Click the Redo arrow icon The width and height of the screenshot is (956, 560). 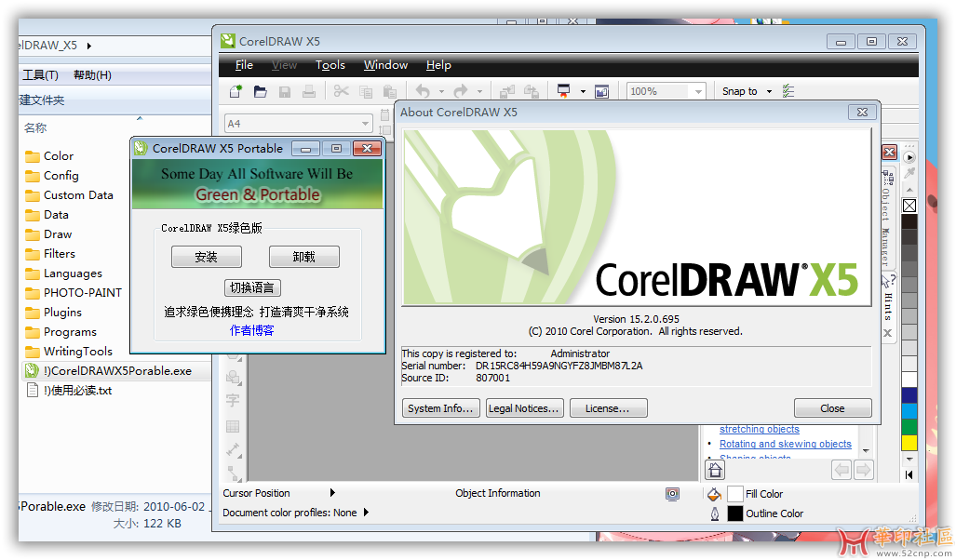[x=461, y=91]
